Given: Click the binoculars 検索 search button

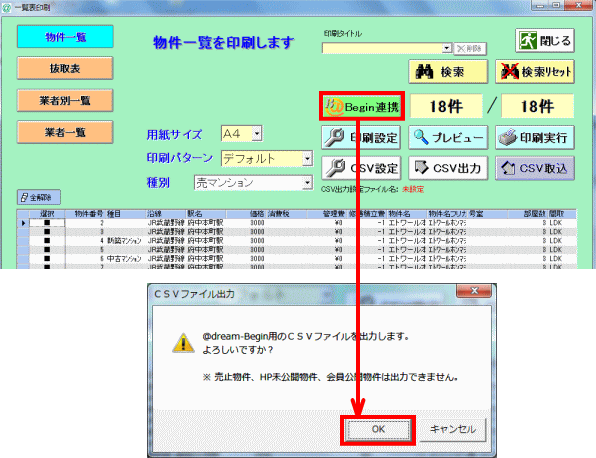Looking at the screenshot, I should pos(448,71).
